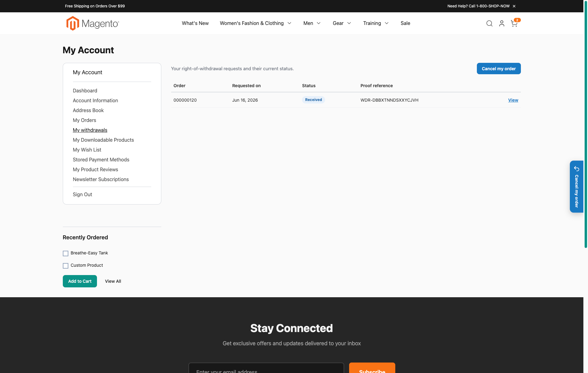This screenshot has height=373, width=588.
Task: Click the Custom Product name
Action: (x=87, y=265)
